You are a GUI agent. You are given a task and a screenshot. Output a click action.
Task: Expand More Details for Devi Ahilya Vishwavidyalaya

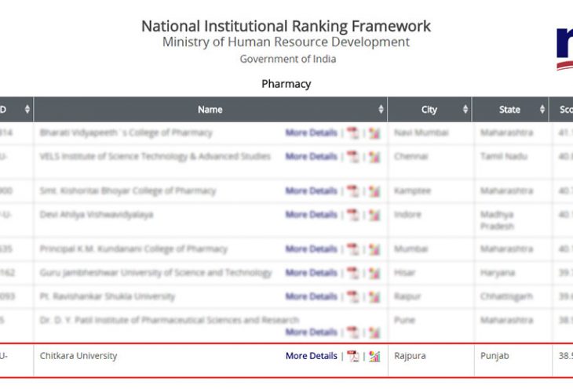[311, 215]
